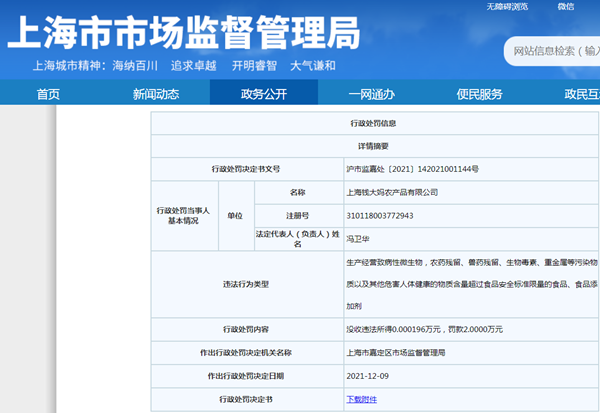Select the violation description starting 生产经营致病性微生物
600x413 pixels.
472,284
